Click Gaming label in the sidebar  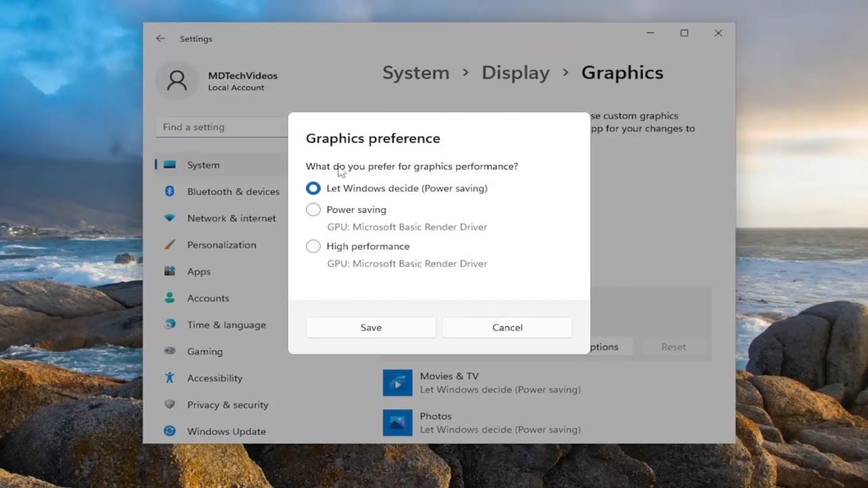205,352
